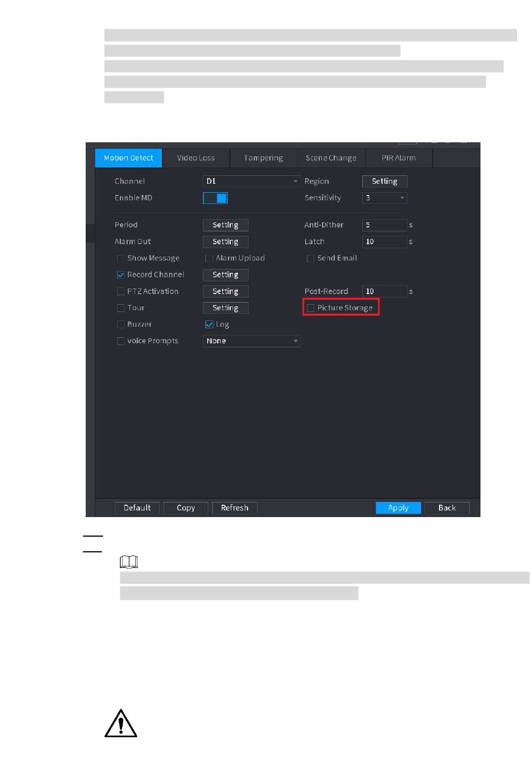532x777 pixels.
Task: Click the Copy button
Action: click(x=186, y=508)
